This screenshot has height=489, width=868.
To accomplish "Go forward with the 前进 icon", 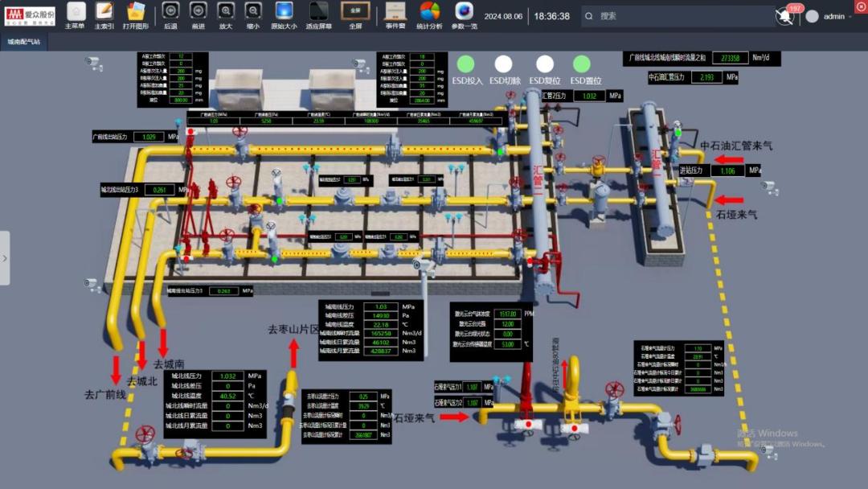I will click(199, 11).
